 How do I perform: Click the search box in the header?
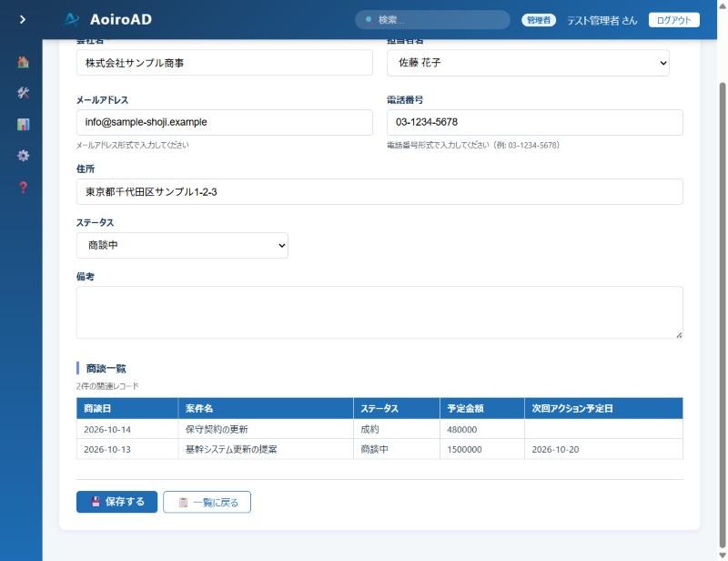point(433,20)
